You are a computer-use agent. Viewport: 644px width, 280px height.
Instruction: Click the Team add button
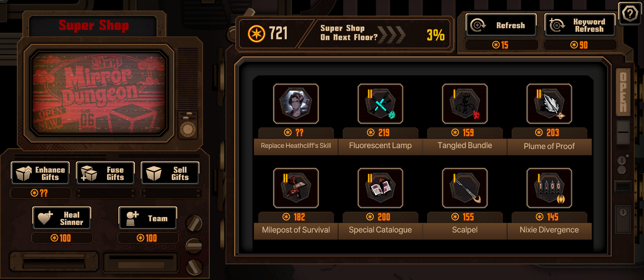coord(148,218)
